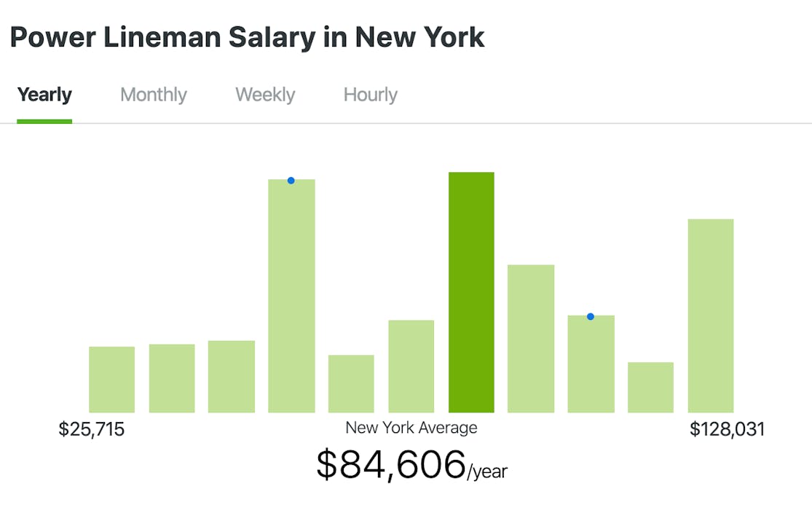Open the Weekly salary tab
This screenshot has width=812, height=532.
[265, 95]
